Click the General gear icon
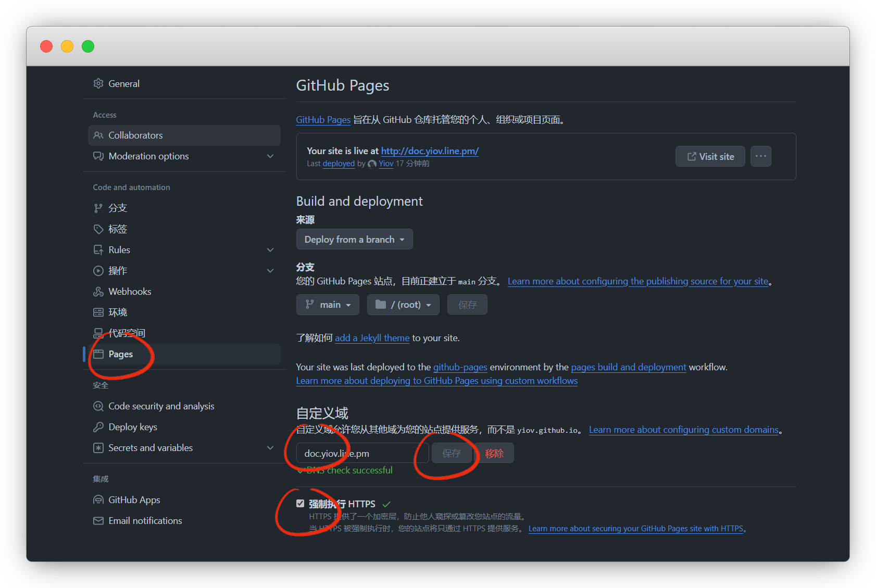The width and height of the screenshot is (876, 588). click(98, 83)
